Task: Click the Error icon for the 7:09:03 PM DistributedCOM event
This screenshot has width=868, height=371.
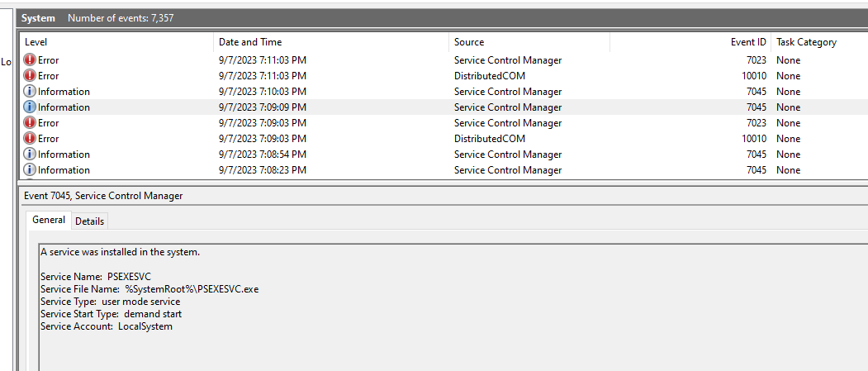Action: (x=30, y=139)
